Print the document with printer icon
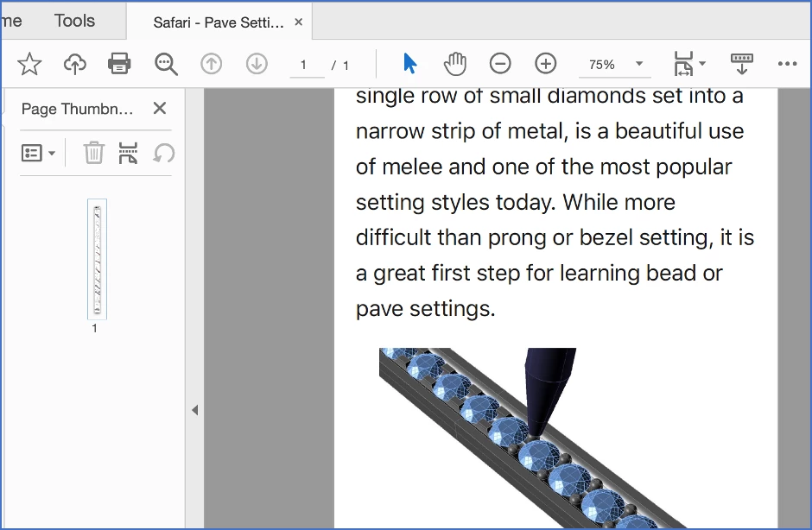The image size is (812, 530). point(119,64)
